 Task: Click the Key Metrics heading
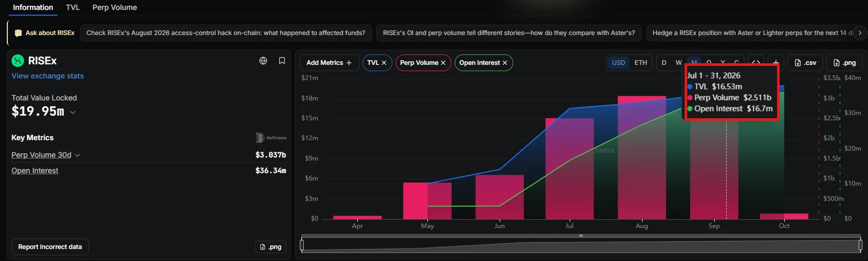click(32, 138)
